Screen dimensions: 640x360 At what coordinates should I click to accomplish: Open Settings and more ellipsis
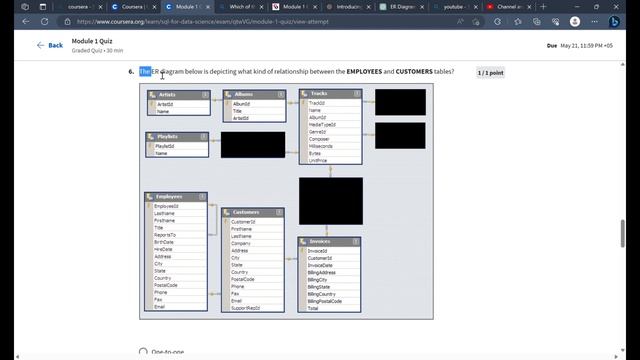pyautogui.click(x=594, y=22)
